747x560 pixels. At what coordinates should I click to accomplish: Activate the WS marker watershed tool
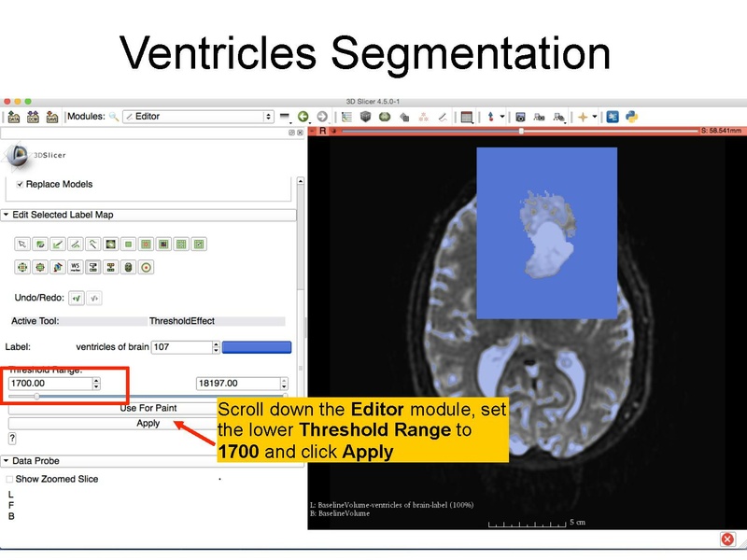[x=73, y=268]
